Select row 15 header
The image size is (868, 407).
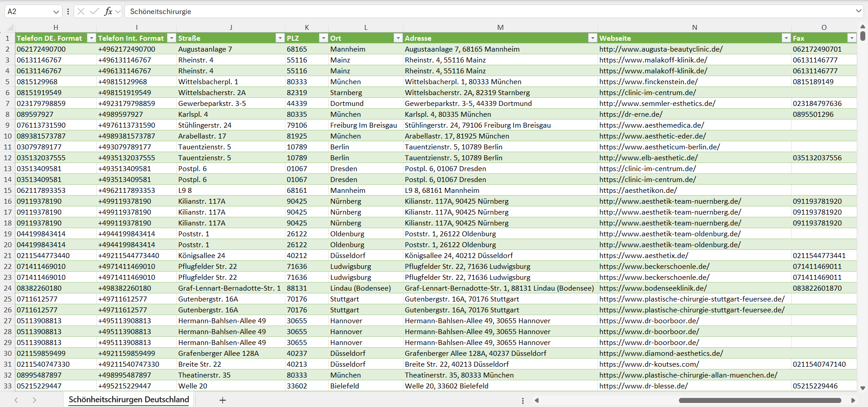tap(7, 190)
